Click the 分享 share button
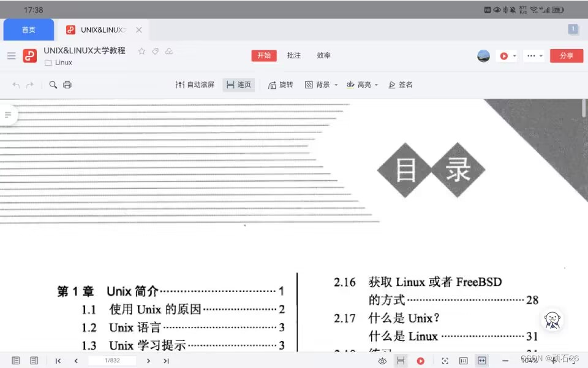 [566, 56]
